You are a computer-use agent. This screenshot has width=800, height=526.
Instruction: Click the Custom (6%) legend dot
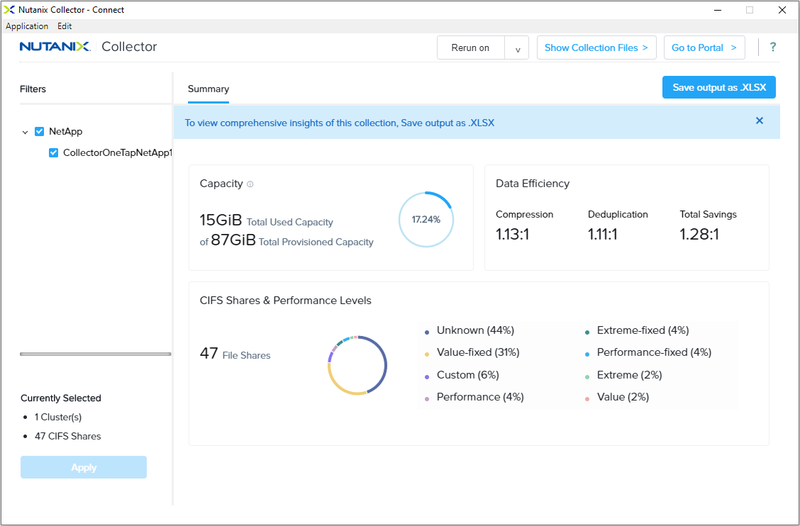pyautogui.click(x=427, y=377)
